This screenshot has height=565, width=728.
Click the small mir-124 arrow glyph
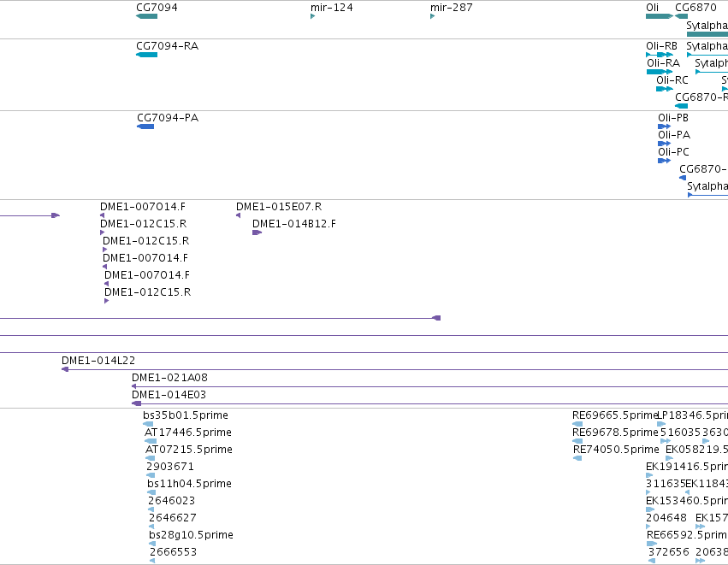312,16
